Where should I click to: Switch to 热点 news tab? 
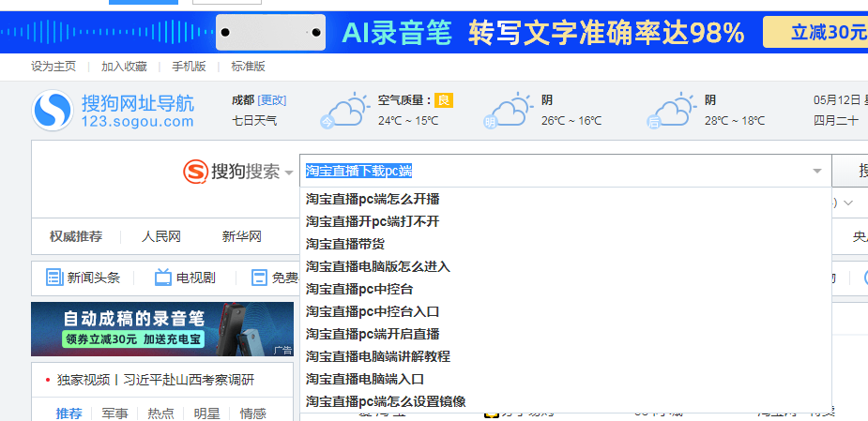click(161, 413)
